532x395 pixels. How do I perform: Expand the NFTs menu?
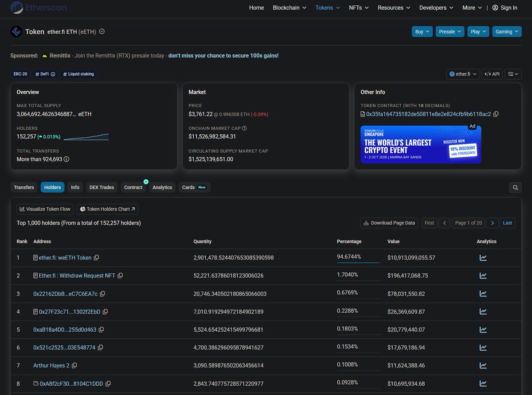[359, 8]
